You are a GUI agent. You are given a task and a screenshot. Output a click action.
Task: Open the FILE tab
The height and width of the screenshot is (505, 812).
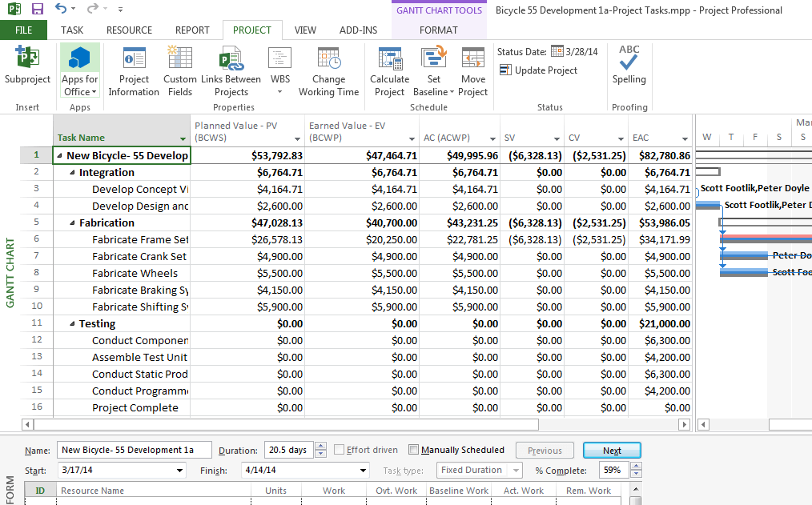tap(23, 30)
